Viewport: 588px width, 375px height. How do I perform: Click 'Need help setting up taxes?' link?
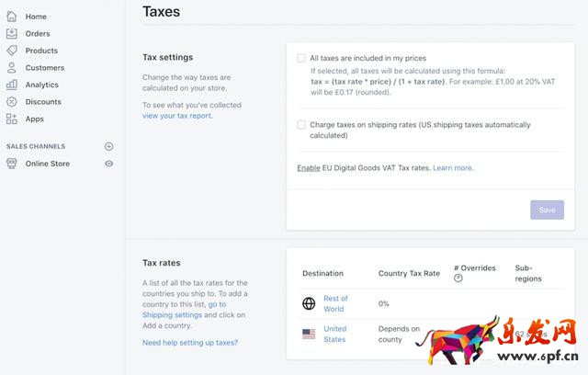[190, 342]
